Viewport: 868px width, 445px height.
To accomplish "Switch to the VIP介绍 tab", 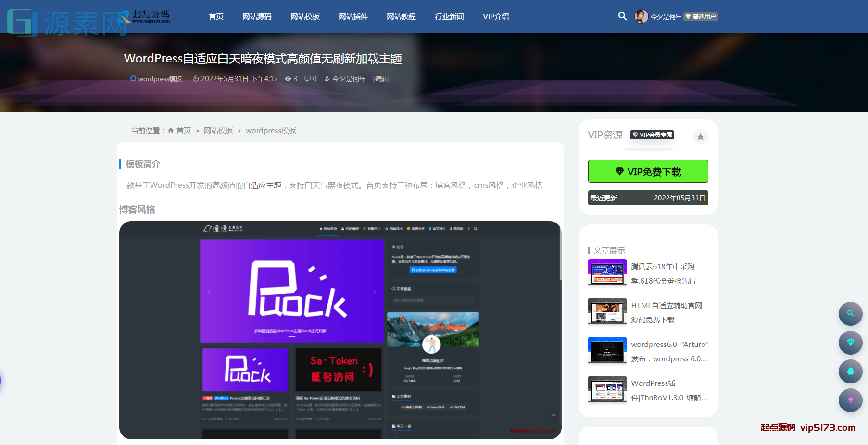I will click(496, 16).
